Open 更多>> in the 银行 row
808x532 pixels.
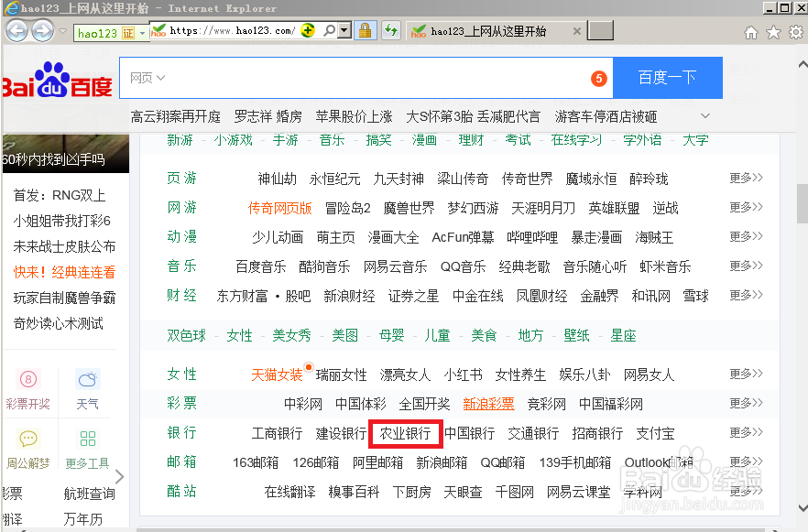point(746,432)
